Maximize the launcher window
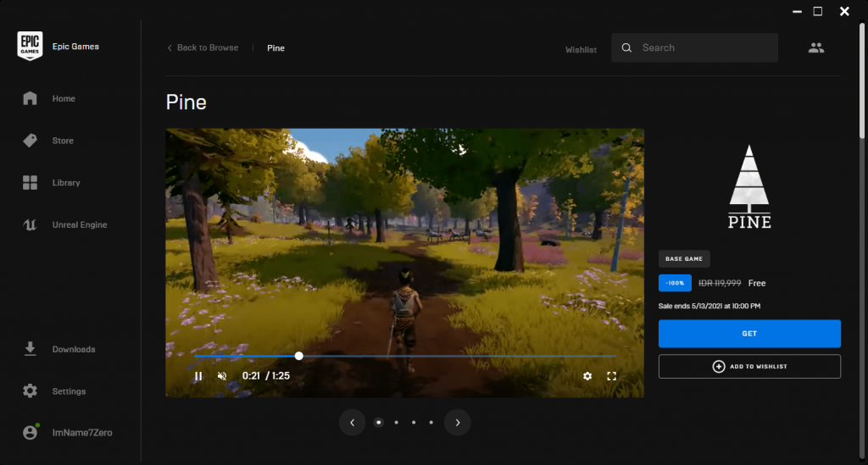The width and height of the screenshot is (868, 465). coord(818,11)
